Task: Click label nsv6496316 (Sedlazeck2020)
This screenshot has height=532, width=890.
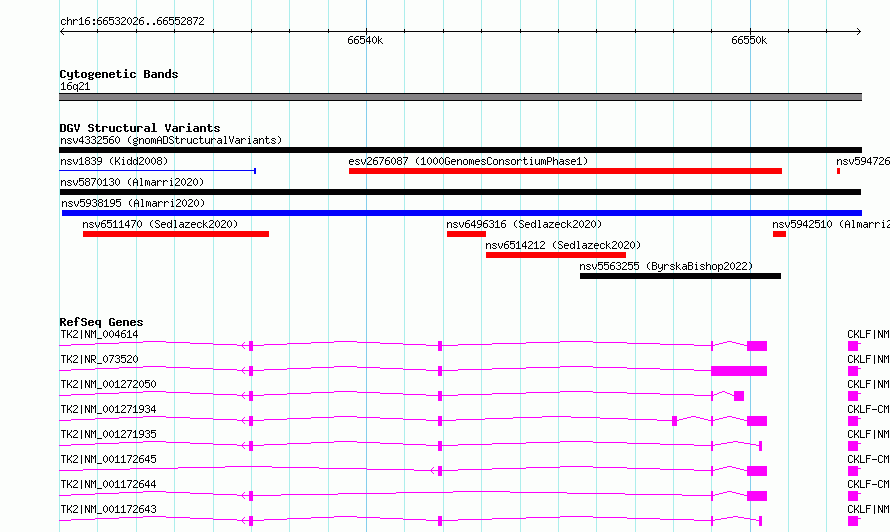Action: point(524,224)
